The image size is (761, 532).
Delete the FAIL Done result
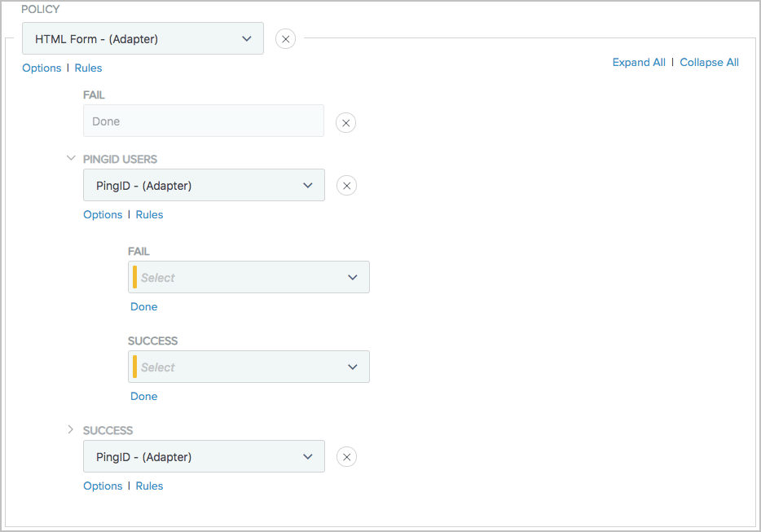point(345,122)
